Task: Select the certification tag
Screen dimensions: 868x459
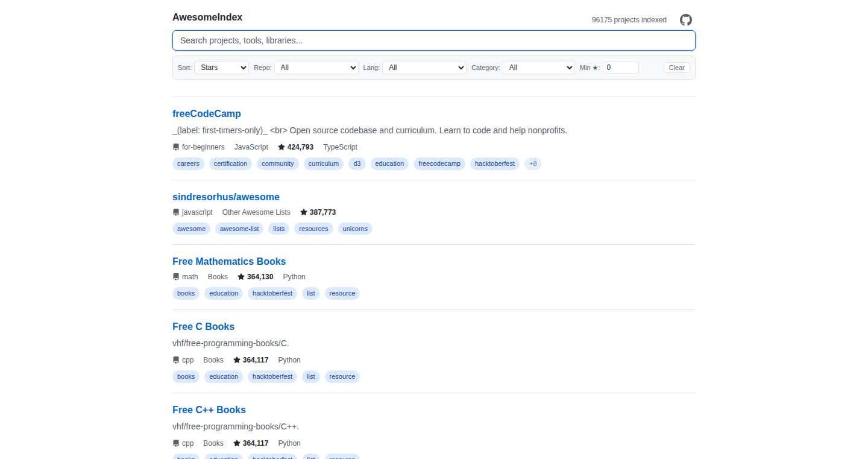Action: [230, 163]
